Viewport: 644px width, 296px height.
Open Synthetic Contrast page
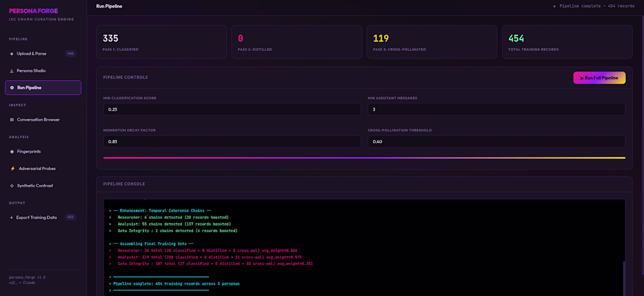click(43, 185)
